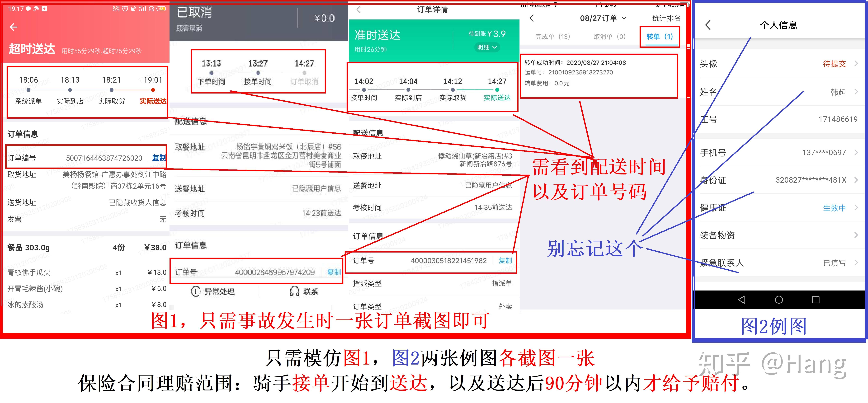Switch to 取消单 (0) tab

point(610,37)
